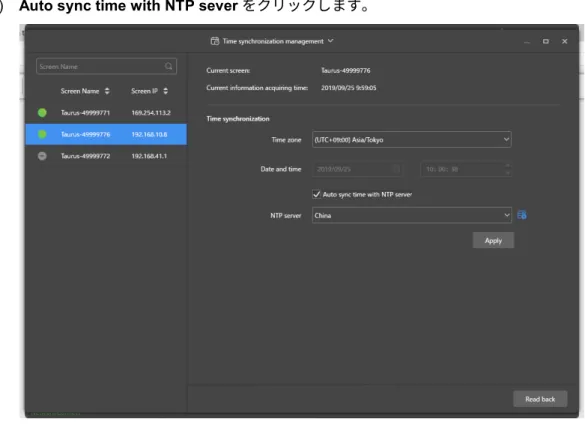Click the Read back button

(x=540, y=399)
